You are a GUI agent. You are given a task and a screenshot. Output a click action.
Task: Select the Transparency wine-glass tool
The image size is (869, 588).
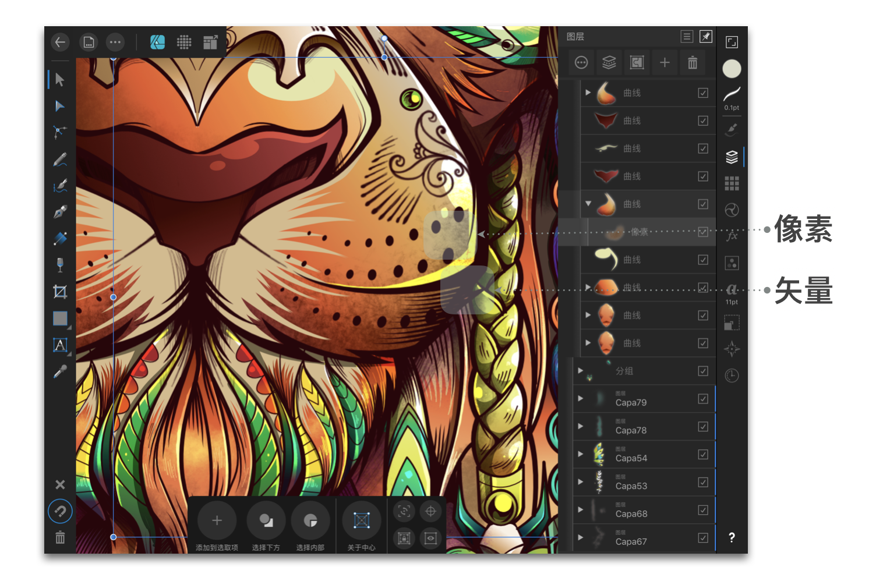[x=60, y=265]
